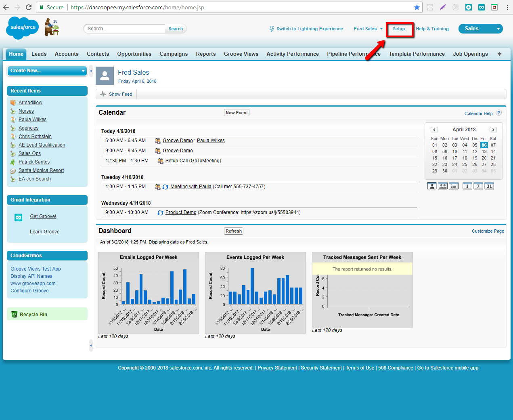
Task: Switch calendar to week view (7)
Action: pos(478,186)
